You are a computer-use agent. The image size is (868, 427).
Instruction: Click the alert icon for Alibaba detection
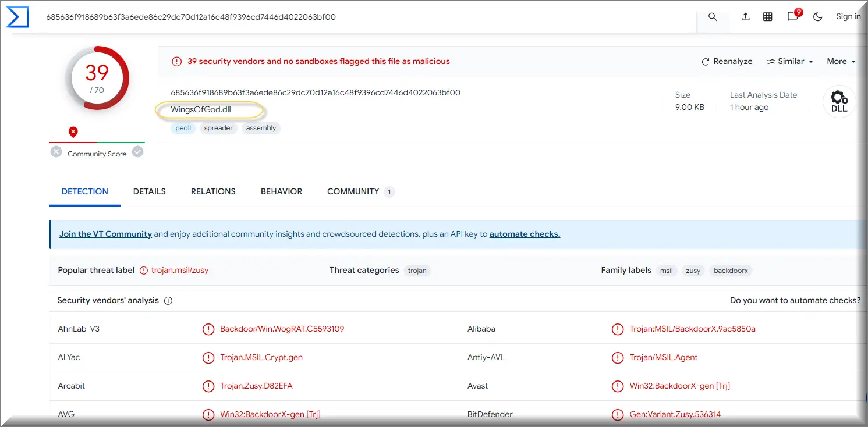click(618, 329)
